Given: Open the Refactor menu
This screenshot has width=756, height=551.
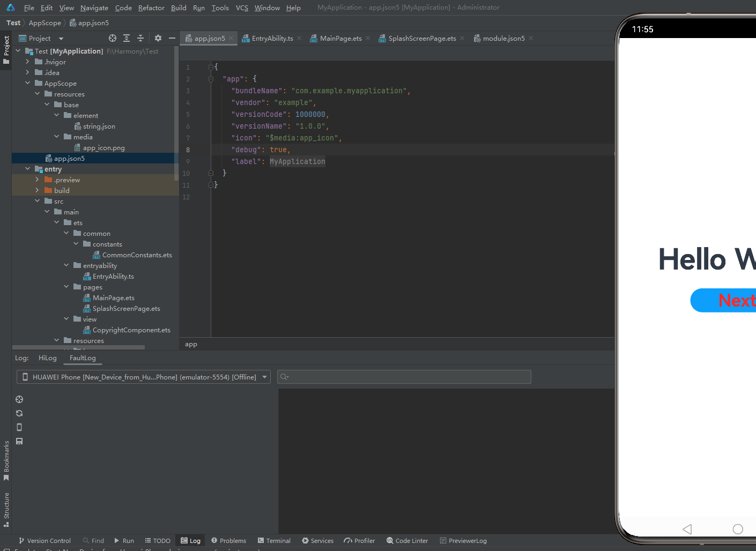Looking at the screenshot, I should (x=151, y=8).
